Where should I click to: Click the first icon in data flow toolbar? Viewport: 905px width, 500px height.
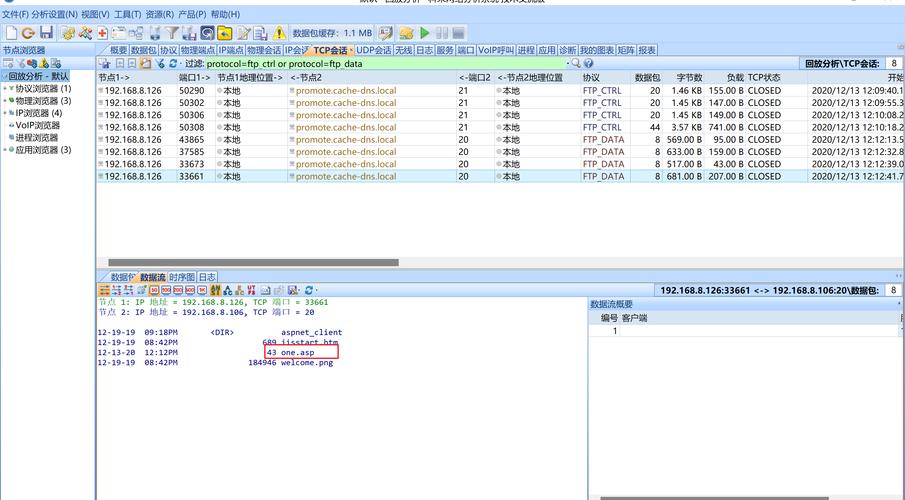click(104, 290)
